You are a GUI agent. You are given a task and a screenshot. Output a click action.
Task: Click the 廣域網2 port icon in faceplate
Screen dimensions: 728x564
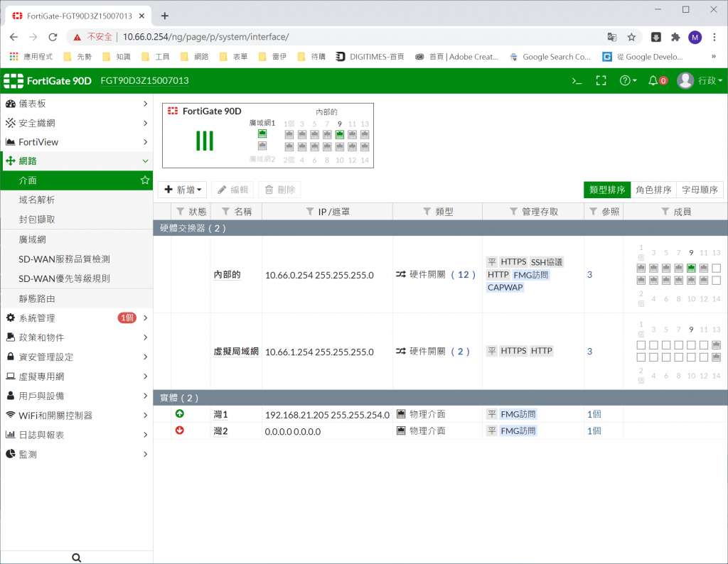(x=262, y=146)
